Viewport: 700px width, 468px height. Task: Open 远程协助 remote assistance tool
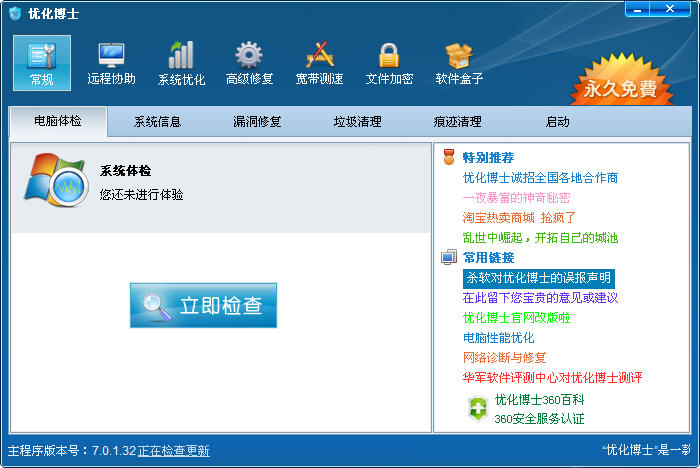[x=111, y=63]
